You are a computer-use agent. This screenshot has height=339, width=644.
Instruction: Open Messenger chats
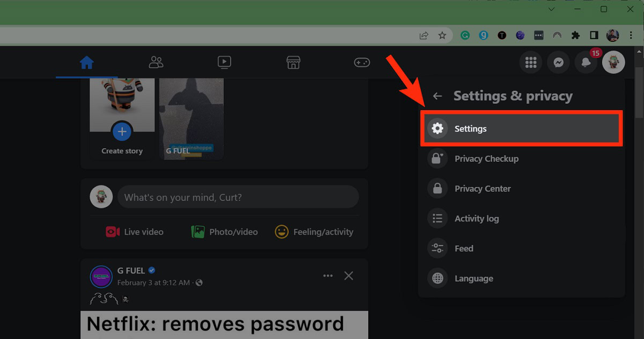coord(558,63)
